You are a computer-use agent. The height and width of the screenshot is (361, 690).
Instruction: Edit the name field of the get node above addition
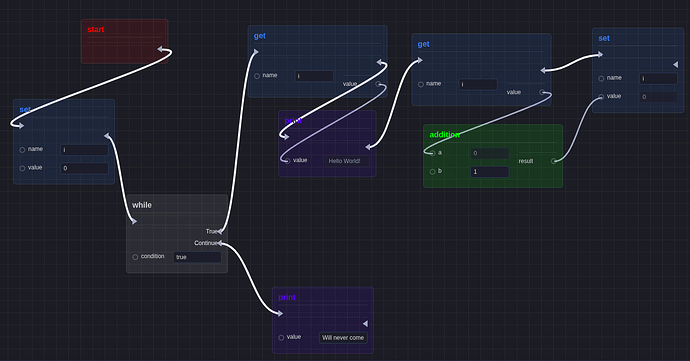(478, 84)
